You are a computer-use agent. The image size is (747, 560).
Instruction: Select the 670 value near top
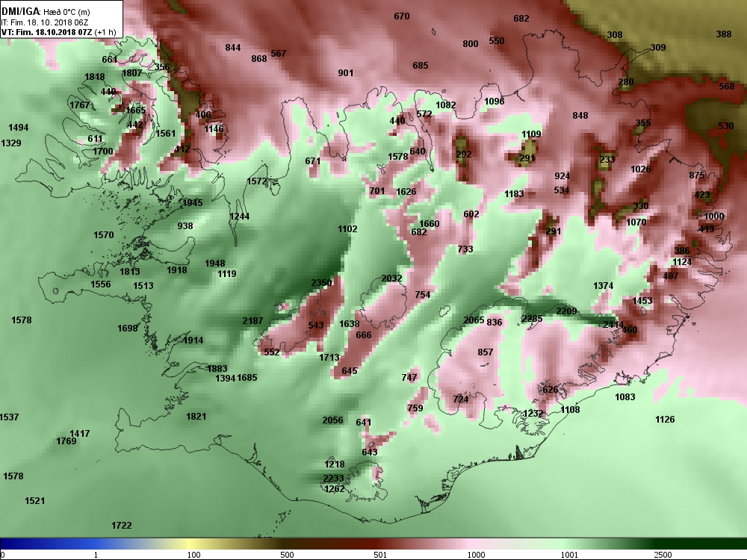(402, 16)
